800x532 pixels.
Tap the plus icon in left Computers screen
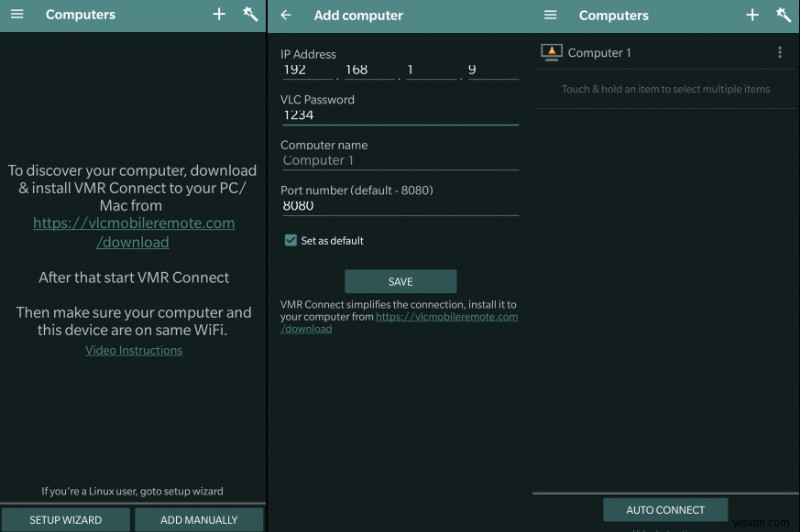[x=219, y=14]
